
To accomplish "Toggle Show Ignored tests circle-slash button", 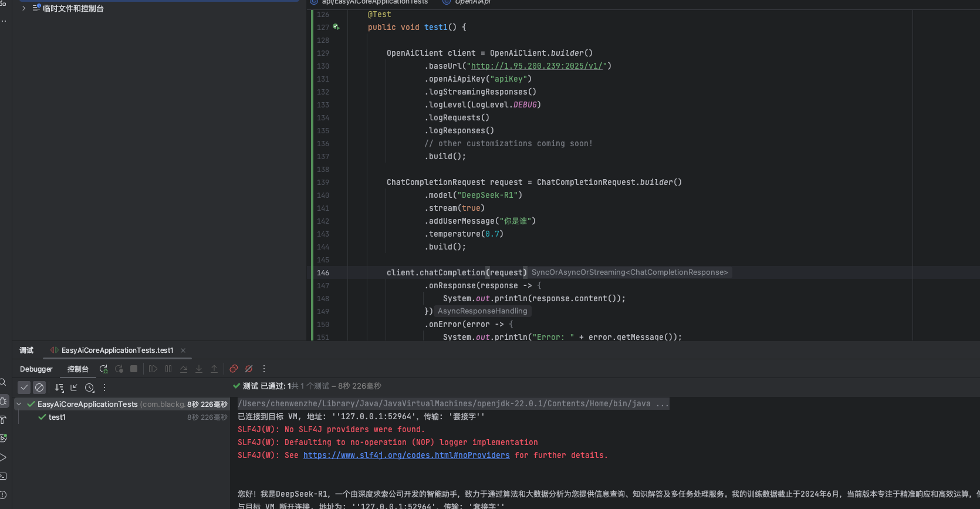I will click(39, 387).
